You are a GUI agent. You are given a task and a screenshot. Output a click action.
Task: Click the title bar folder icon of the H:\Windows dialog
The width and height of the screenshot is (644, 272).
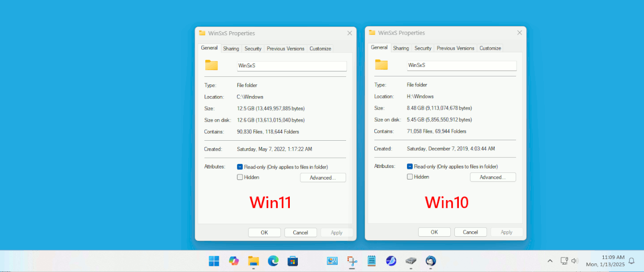(x=372, y=33)
